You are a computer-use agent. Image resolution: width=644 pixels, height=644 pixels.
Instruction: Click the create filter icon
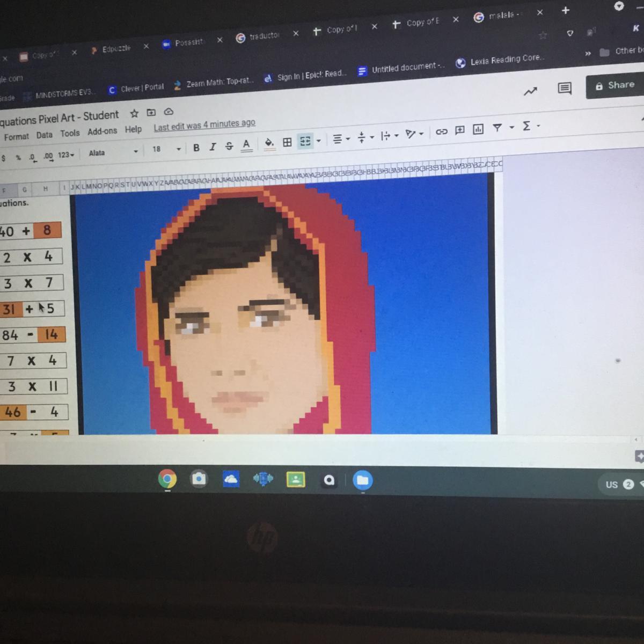[x=497, y=128]
